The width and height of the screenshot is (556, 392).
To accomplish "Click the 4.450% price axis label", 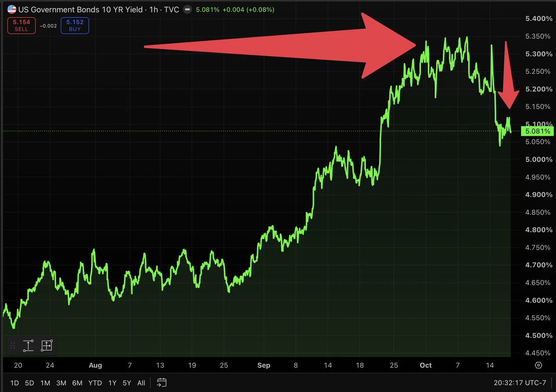I will (x=539, y=353).
